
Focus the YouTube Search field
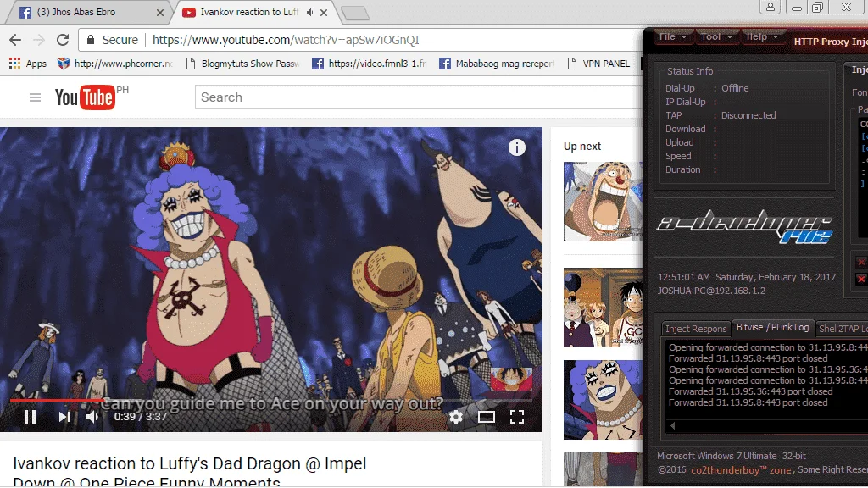tap(418, 97)
